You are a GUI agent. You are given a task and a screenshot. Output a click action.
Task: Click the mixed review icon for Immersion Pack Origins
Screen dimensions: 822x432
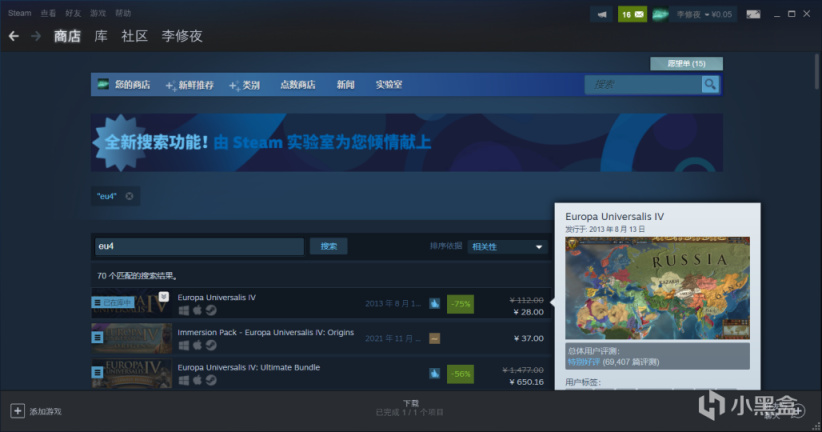[435, 339]
